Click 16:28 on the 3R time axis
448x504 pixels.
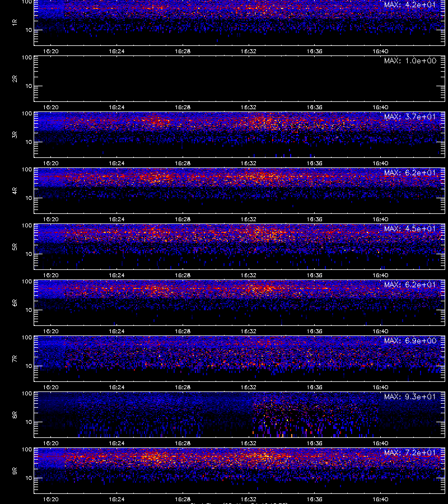pyautogui.click(x=183, y=164)
